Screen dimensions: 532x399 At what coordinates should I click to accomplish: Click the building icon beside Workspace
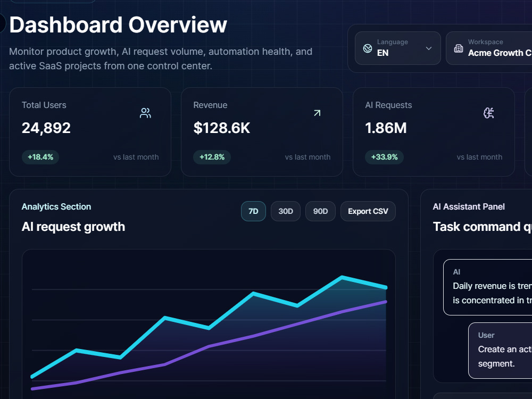coord(459,48)
